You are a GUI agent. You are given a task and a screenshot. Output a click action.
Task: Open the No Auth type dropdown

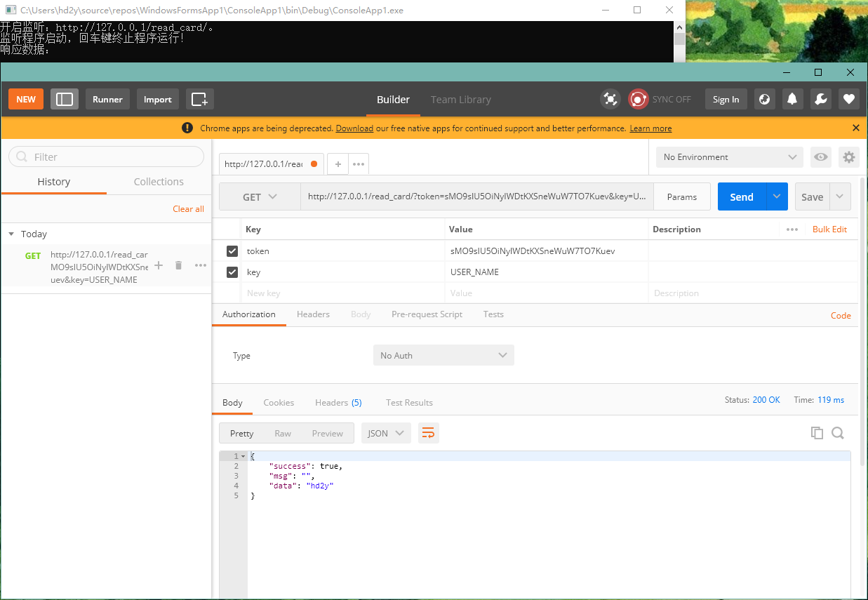coord(443,355)
